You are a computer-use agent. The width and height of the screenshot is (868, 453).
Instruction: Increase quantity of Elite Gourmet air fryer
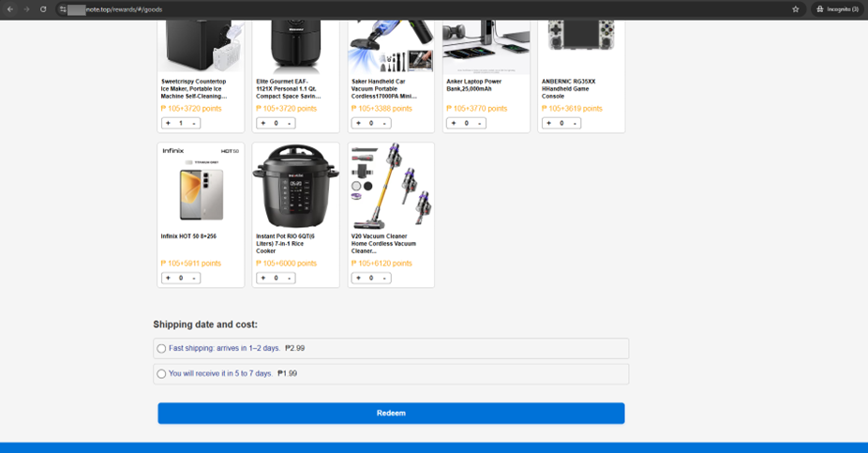263,124
